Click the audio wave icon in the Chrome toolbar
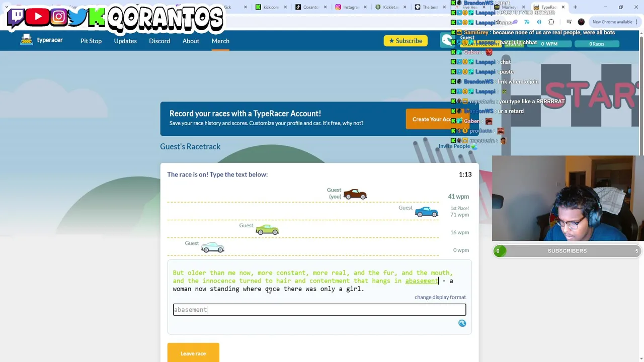 [539, 22]
